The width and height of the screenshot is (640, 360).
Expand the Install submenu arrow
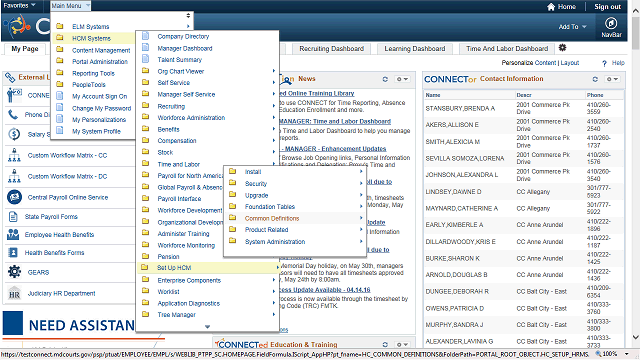pyautogui.click(x=361, y=171)
